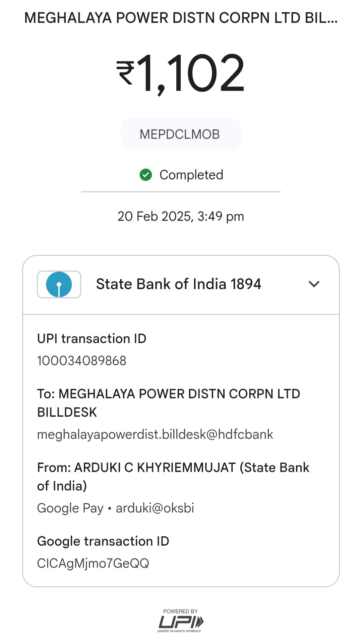Screen dimensions: 362x644
Task: Click the State Bank of India logo
Action: click(x=59, y=284)
